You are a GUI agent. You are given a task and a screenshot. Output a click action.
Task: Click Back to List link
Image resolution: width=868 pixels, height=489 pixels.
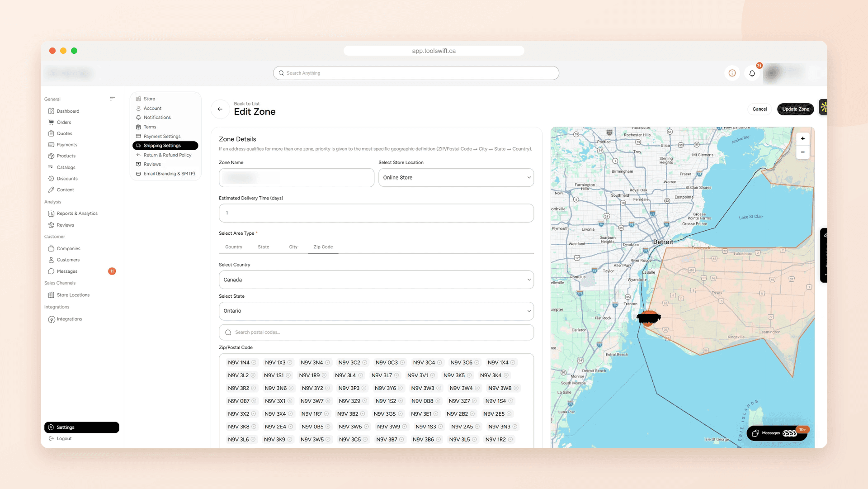247,104
